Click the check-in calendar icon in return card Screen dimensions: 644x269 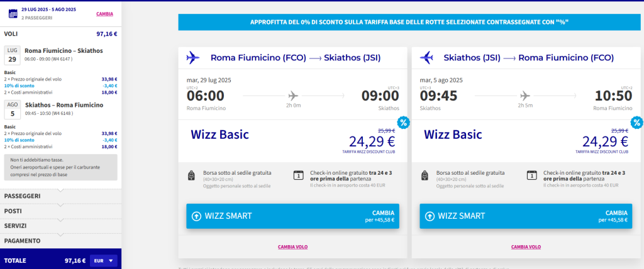[x=532, y=175]
